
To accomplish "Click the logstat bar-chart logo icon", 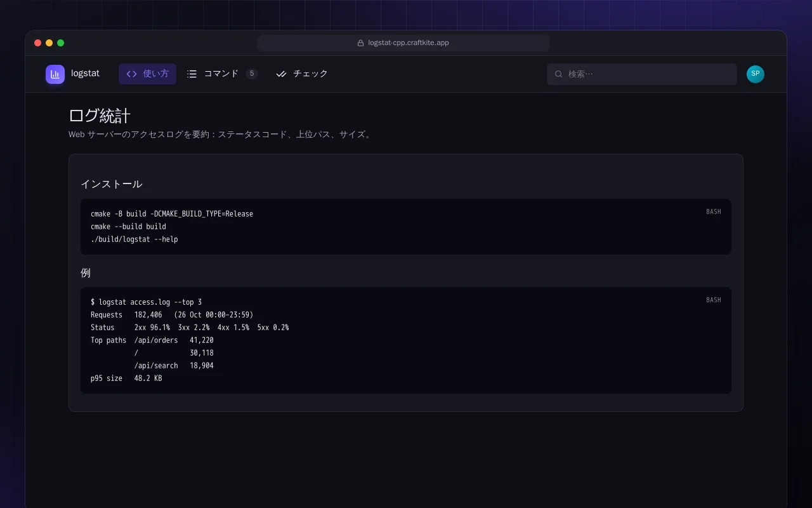I will pos(55,74).
